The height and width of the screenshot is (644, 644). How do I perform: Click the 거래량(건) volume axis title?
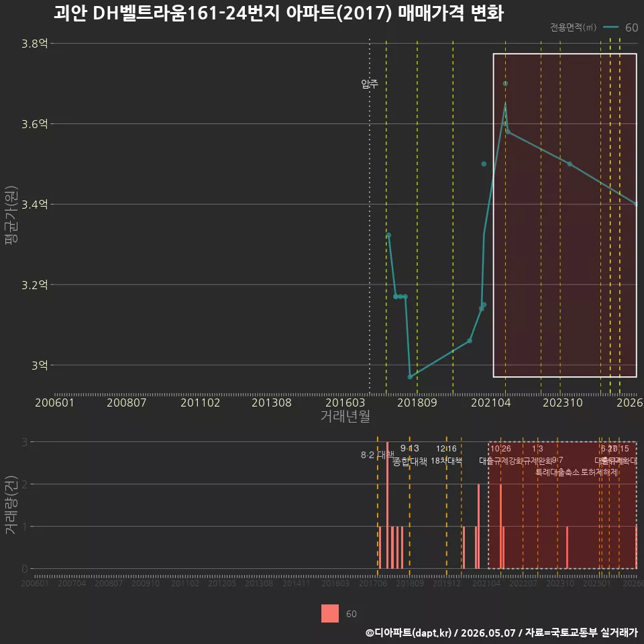click(x=11, y=504)
